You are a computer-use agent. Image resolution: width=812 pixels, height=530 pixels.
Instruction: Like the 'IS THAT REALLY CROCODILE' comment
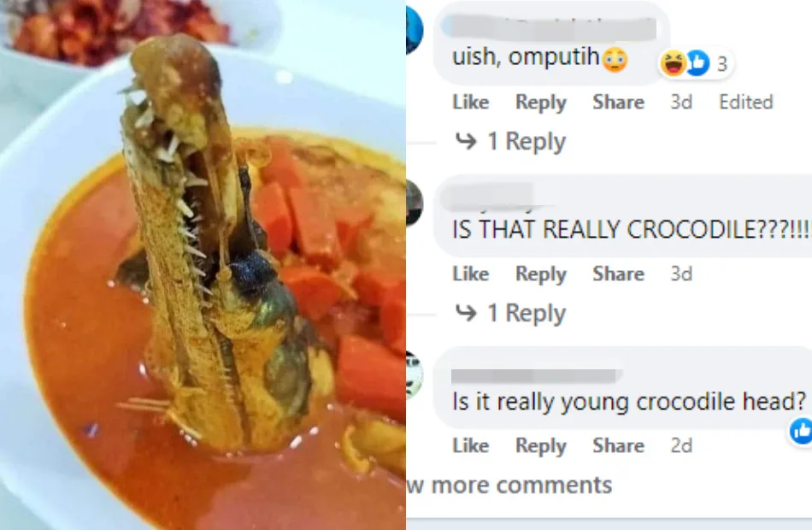tap(471, 274)
